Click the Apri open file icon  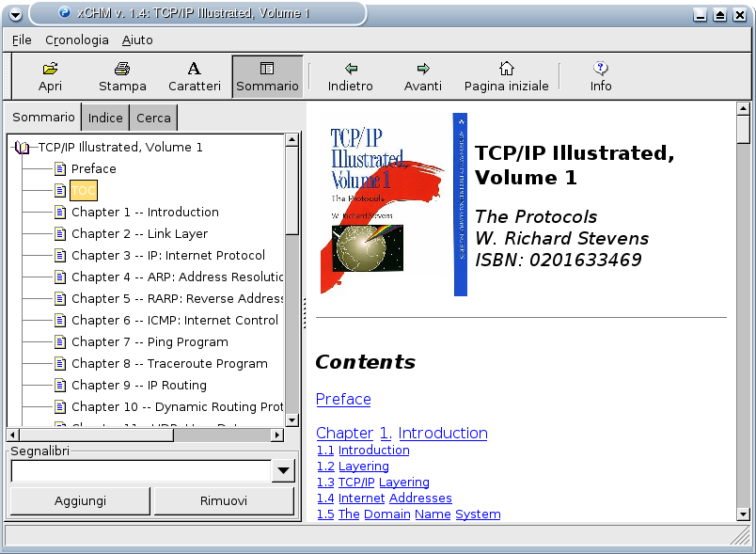pyautogui.click(x=51, y=76)
